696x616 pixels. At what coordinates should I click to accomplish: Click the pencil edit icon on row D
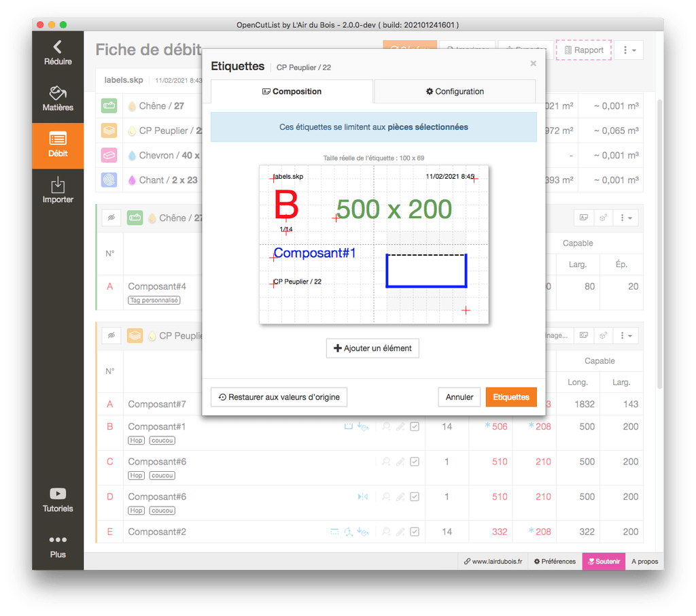point(400,496)
